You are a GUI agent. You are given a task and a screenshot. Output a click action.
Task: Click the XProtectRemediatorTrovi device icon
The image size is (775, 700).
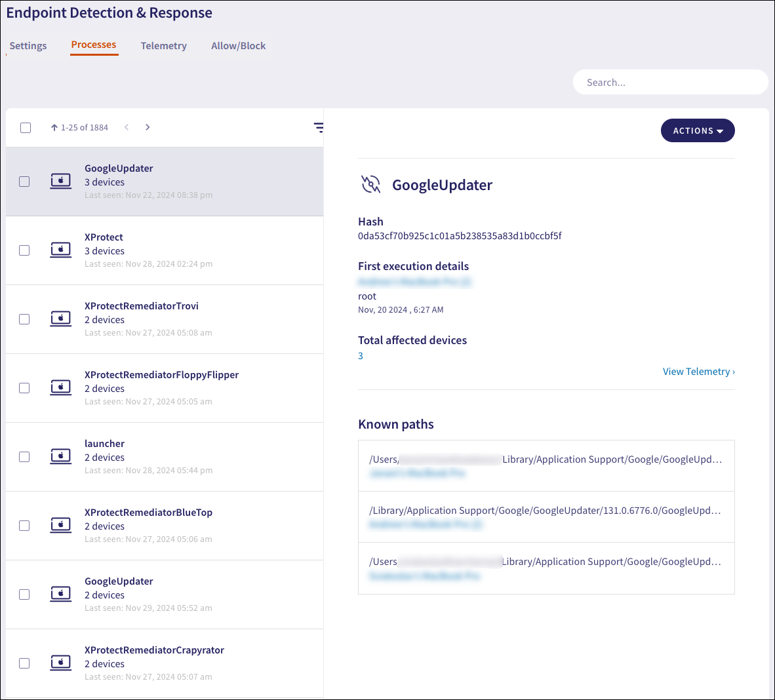pyautogui.click(x=61, y=319)
